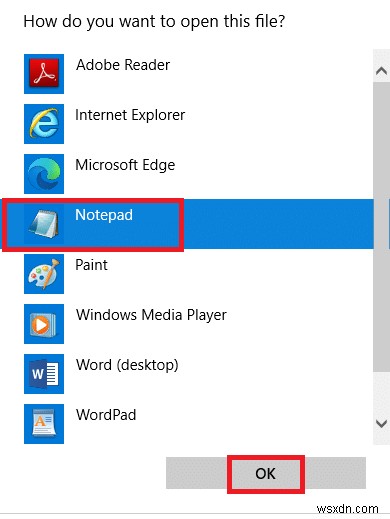
Task: Click the scrollbar up arrow
Action: click(381, 71)
